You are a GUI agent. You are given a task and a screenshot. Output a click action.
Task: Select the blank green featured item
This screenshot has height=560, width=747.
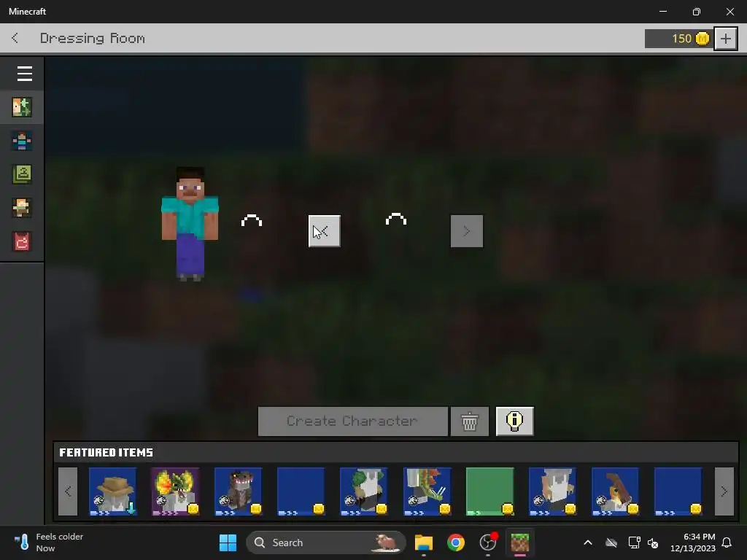pyautogui.click(x=490, y=491)
